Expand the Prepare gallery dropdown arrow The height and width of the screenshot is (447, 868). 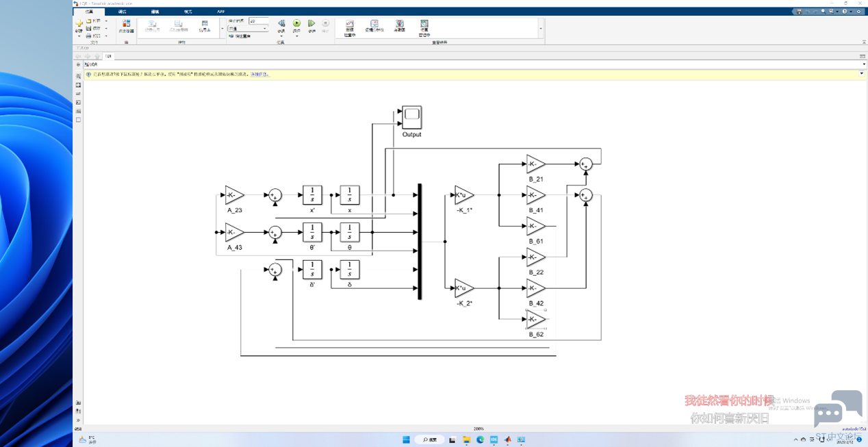pyautogui.click(x=222, y=29)
